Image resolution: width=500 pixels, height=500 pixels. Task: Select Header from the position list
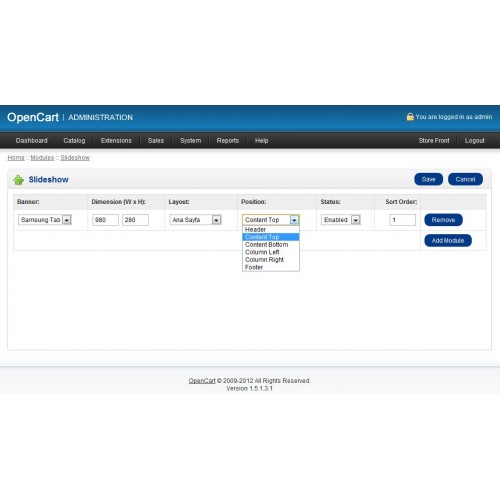271,229
